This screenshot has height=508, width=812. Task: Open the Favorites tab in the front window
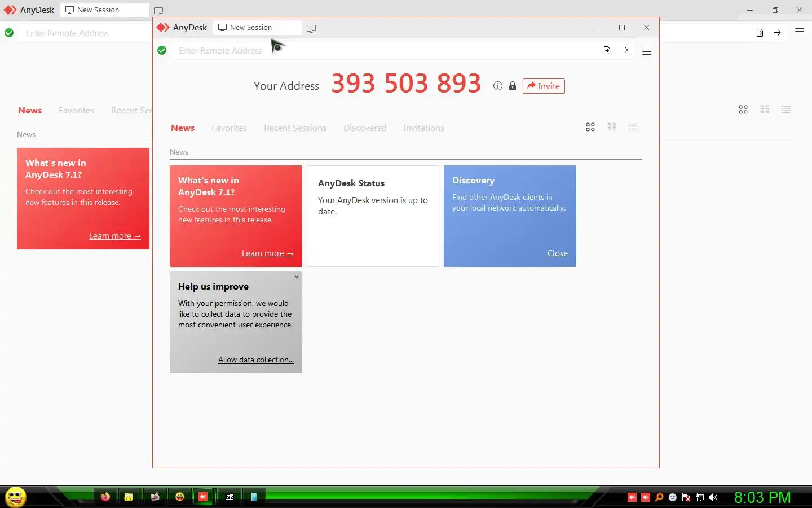point(229,128)
